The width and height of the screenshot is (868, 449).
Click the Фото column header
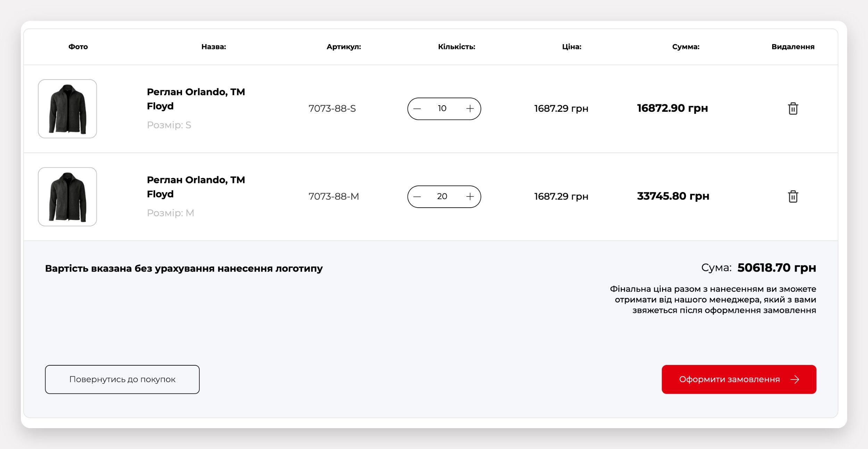point(78,47)
